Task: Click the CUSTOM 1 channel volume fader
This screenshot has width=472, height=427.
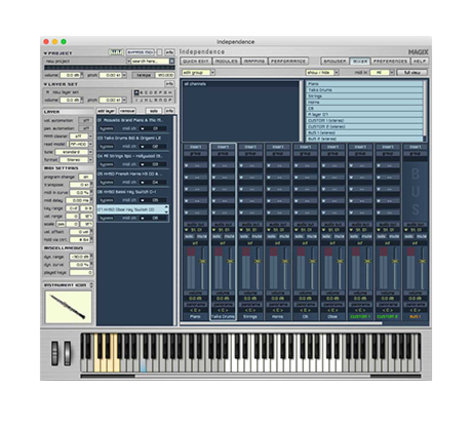Action: [x=367, y=262]
